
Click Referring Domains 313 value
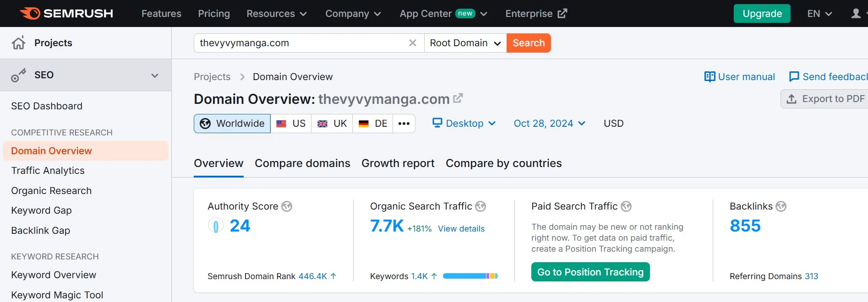point(811,276)
